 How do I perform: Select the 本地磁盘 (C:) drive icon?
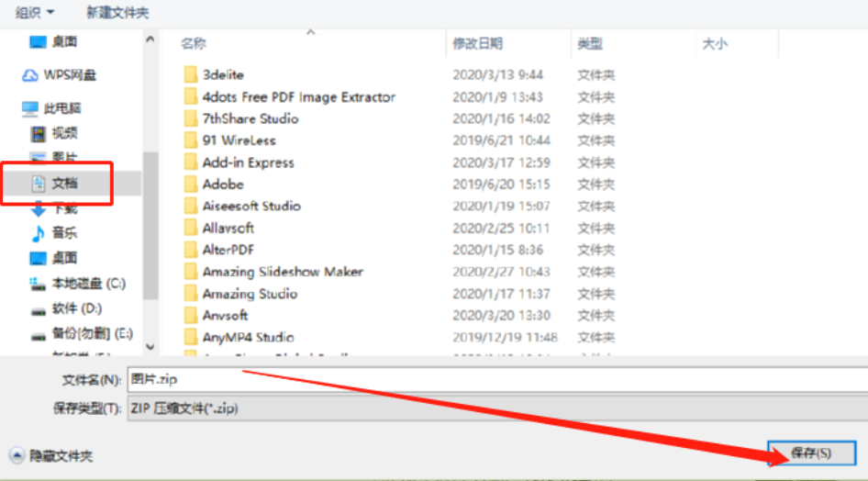coord(38,284)
